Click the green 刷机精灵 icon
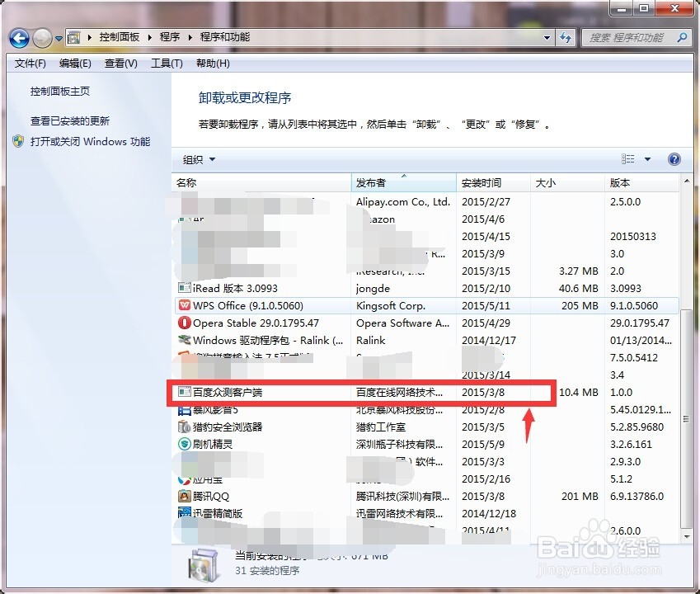 coord(184,445)
